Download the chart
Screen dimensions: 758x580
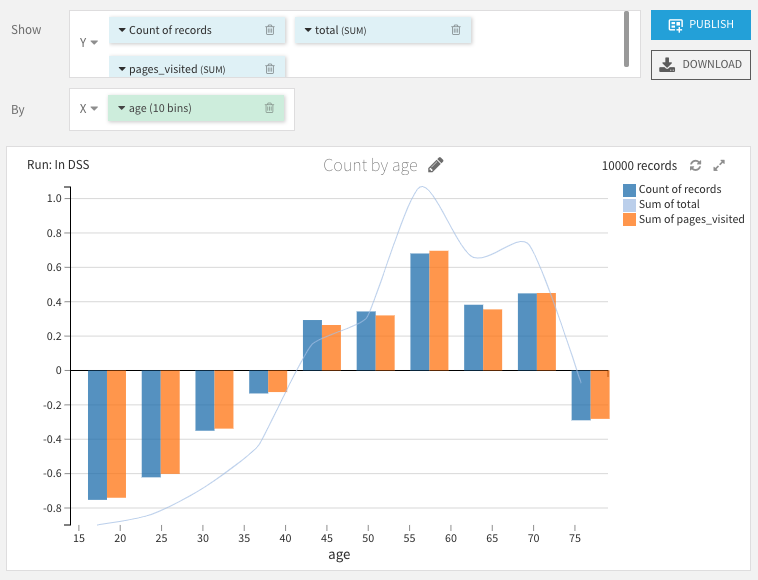700,64
